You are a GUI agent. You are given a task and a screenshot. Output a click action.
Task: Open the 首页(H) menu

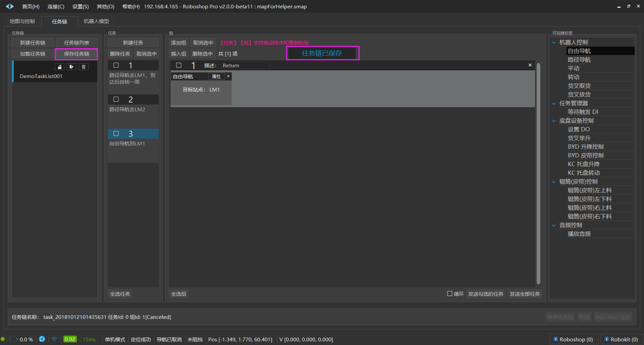click(31, 7)
